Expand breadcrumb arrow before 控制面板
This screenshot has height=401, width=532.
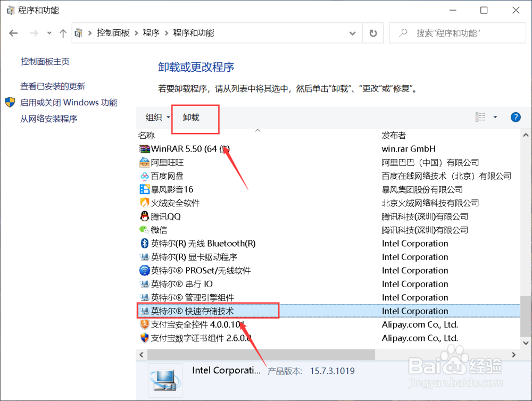point(90,33)
